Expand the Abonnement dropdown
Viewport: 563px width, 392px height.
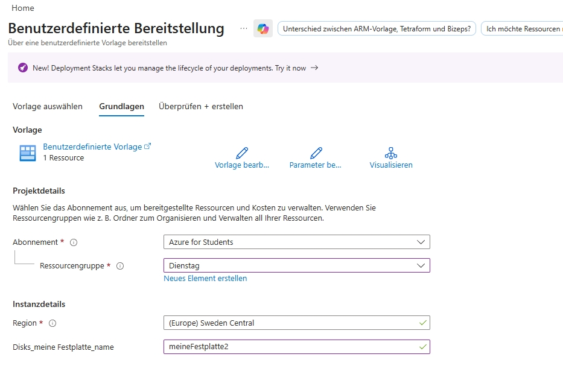[296, 242]
